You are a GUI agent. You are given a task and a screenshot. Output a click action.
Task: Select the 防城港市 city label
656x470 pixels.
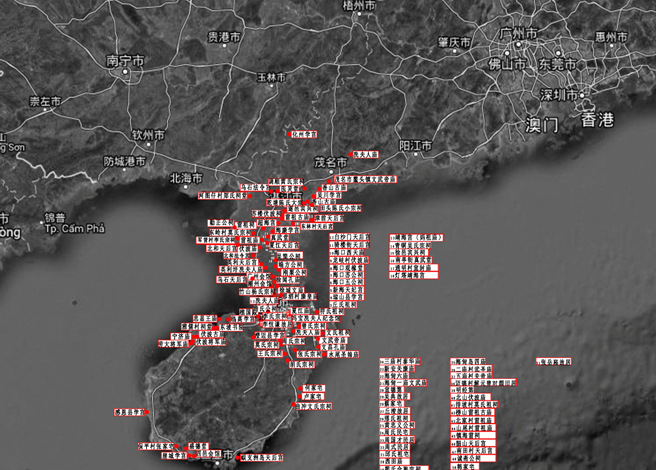[x=125, y=161]
